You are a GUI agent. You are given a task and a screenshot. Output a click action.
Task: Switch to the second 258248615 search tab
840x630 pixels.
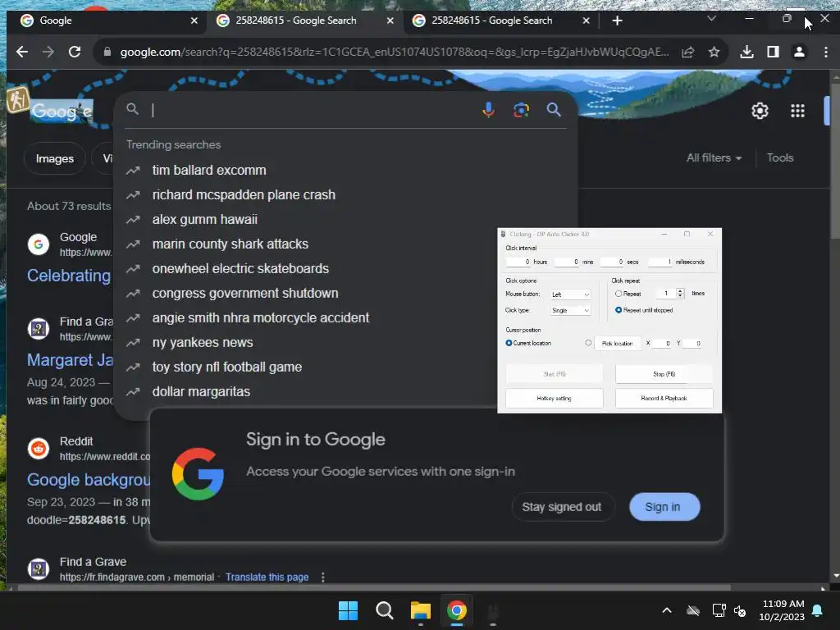click(x=304, y=21)
